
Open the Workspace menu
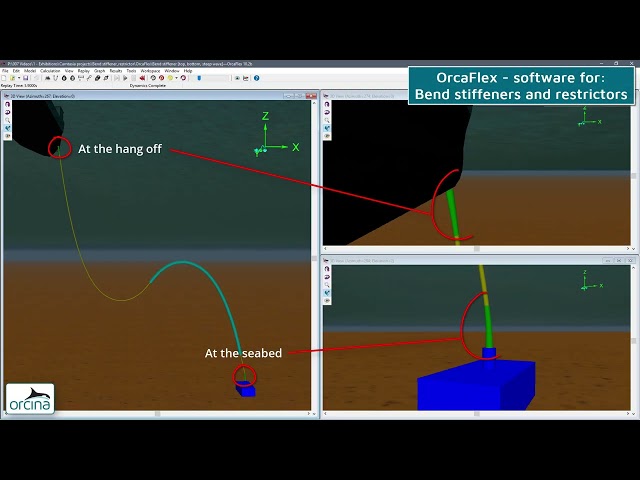(150, 71)
